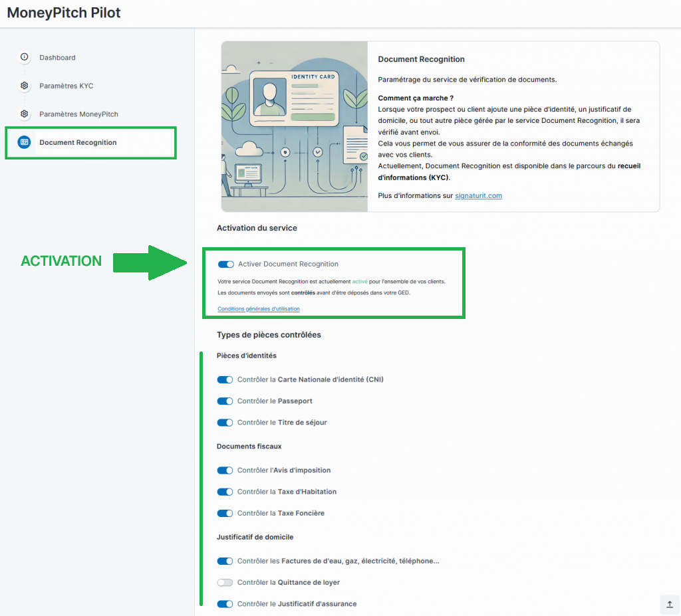Disable the Taxe d'Habitation toggle

pyautogui.click(x=225, y=492)
